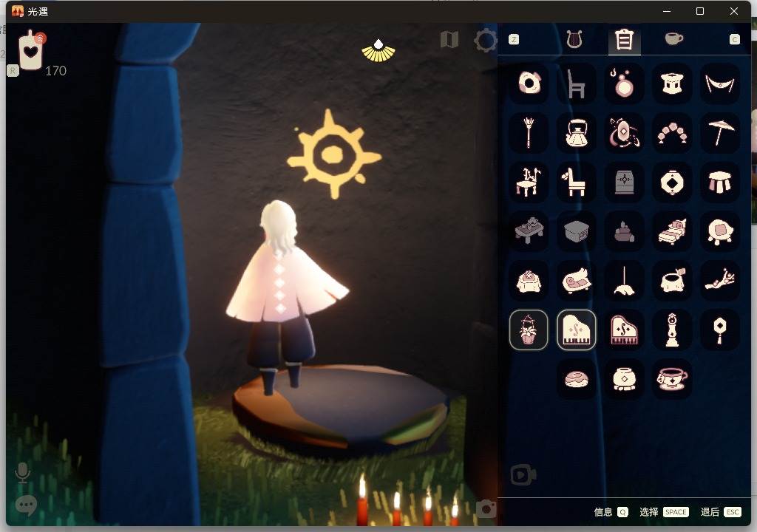Viewport: 757px width, 532px height.
Task: Open the settings gear
Action: [x=485, y=40]
